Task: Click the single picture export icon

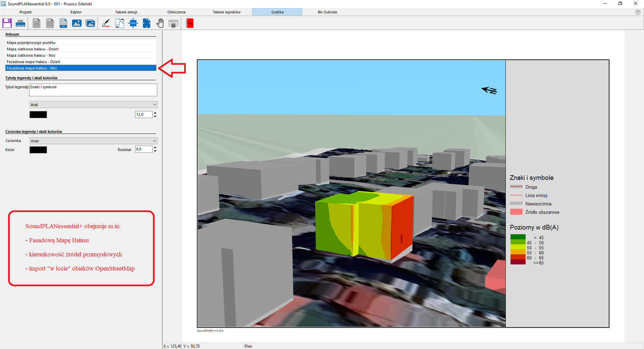Action: (77, 23)
